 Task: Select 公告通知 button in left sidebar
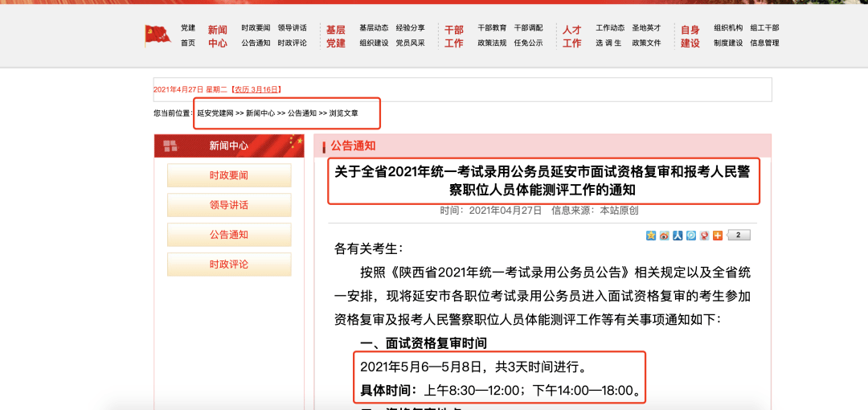pyautogui.click(x=229, y=235)
